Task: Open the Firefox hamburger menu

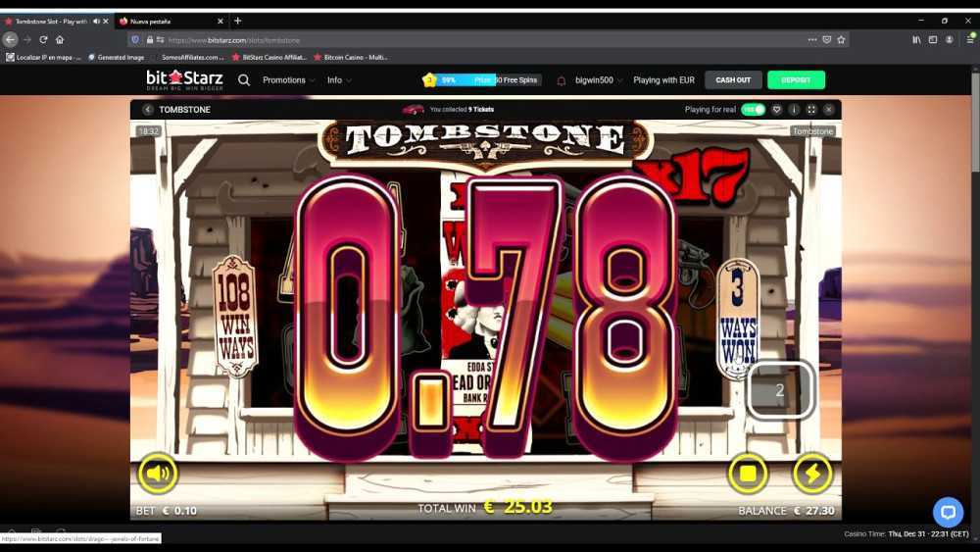Action: pos(970,39)
